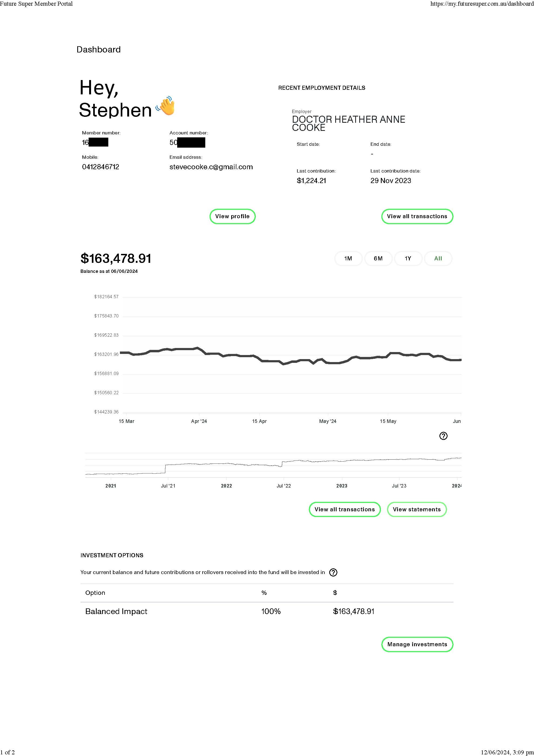Click the employer name Doctor Heather Anne Cooke

coord(348,124)
